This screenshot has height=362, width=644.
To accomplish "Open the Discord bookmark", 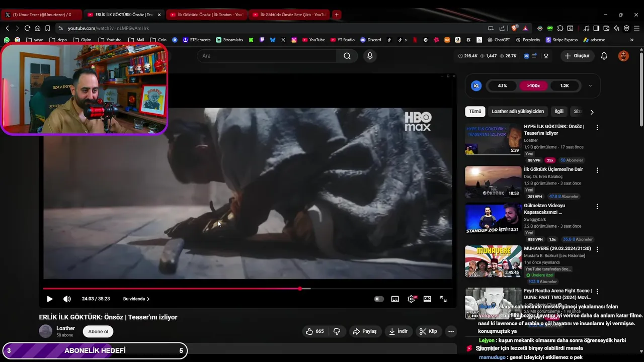I will (x=371, y=40).
